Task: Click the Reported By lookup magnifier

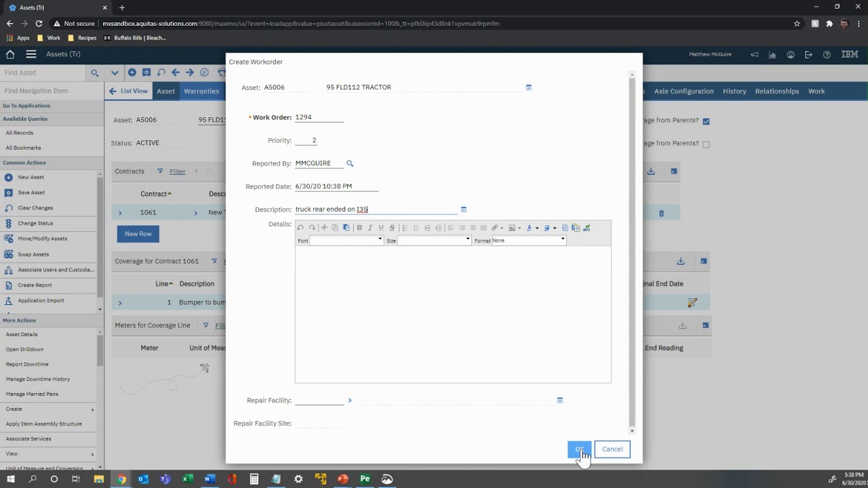Action: coord(350,163)
